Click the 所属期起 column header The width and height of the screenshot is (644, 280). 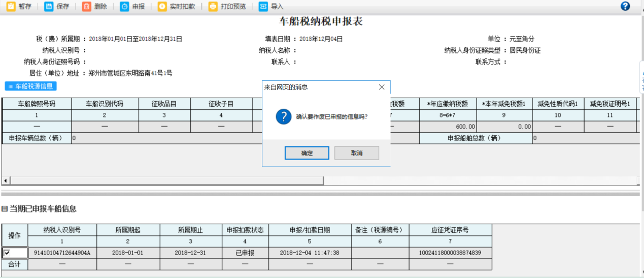pos(128,230)
